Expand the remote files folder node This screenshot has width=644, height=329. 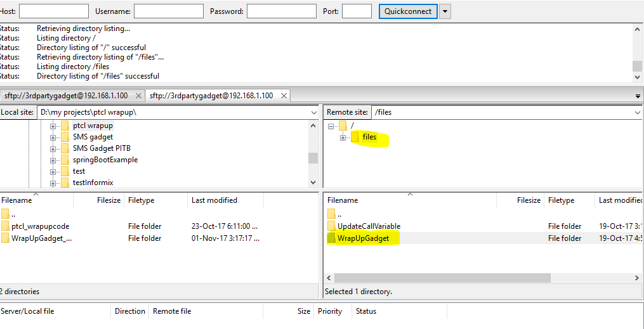click(343, 137)
